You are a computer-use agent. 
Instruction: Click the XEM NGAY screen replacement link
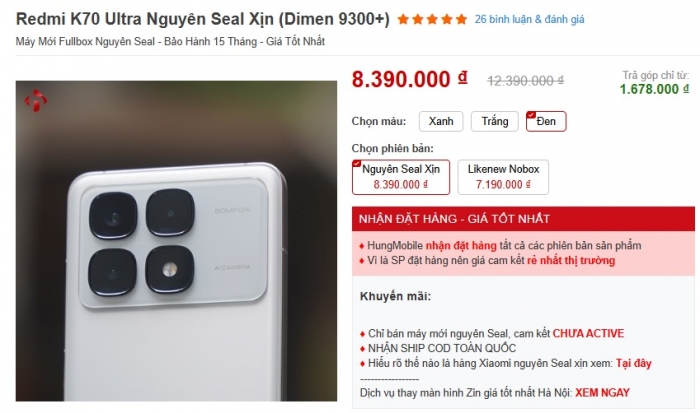point(602,393)
